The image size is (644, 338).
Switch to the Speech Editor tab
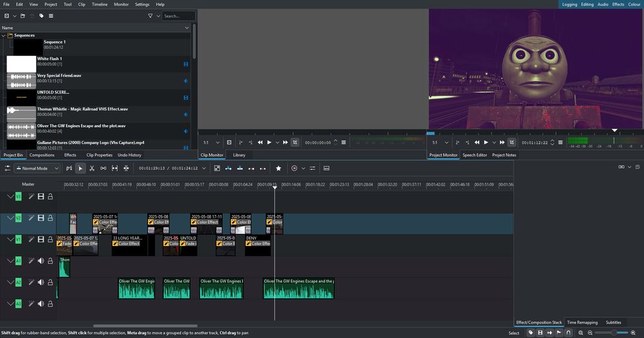475,155
